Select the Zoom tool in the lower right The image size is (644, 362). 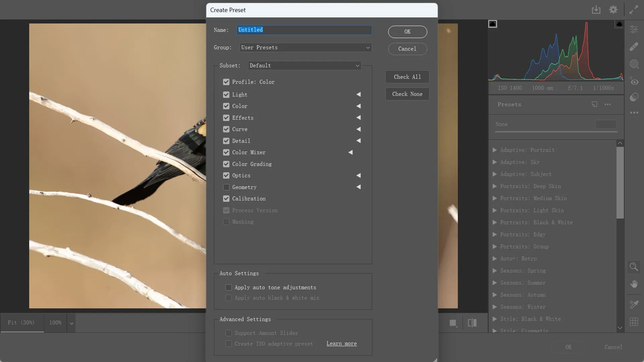click(634, 267)
